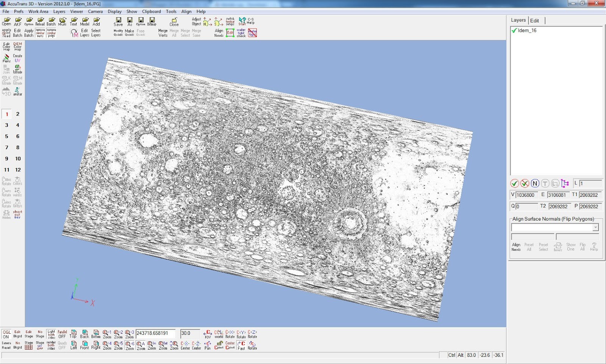The image size is (606, 364).
Task: Expand the Align Surface Normals dropdown
Action: (595, 227)
